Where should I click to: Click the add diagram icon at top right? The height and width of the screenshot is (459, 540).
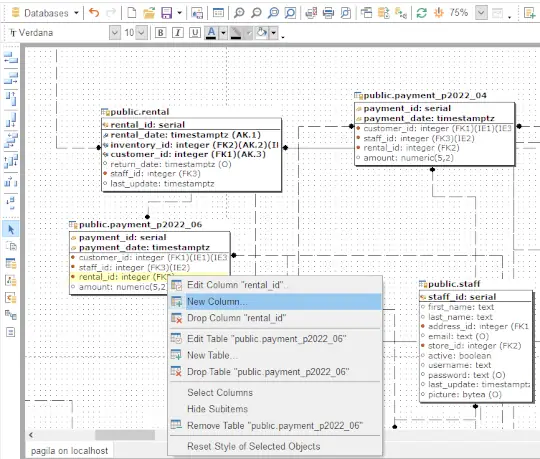(529, 13)
